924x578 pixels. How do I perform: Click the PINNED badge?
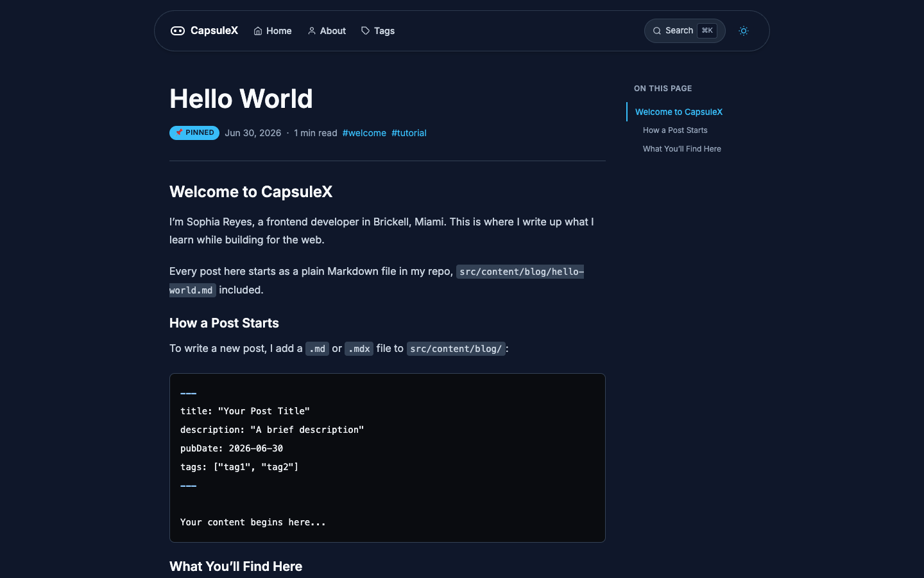(x=194, y=133)
